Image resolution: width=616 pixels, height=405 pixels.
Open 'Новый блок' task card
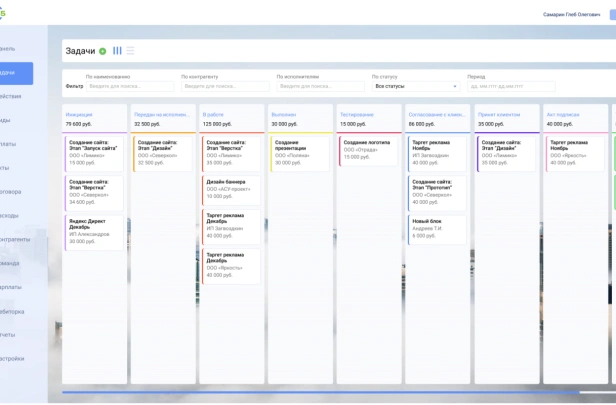(437, 230)
